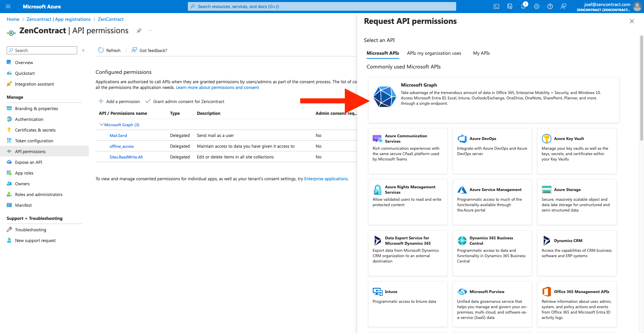Open the Mail.Send permission link

pos(118,136)
